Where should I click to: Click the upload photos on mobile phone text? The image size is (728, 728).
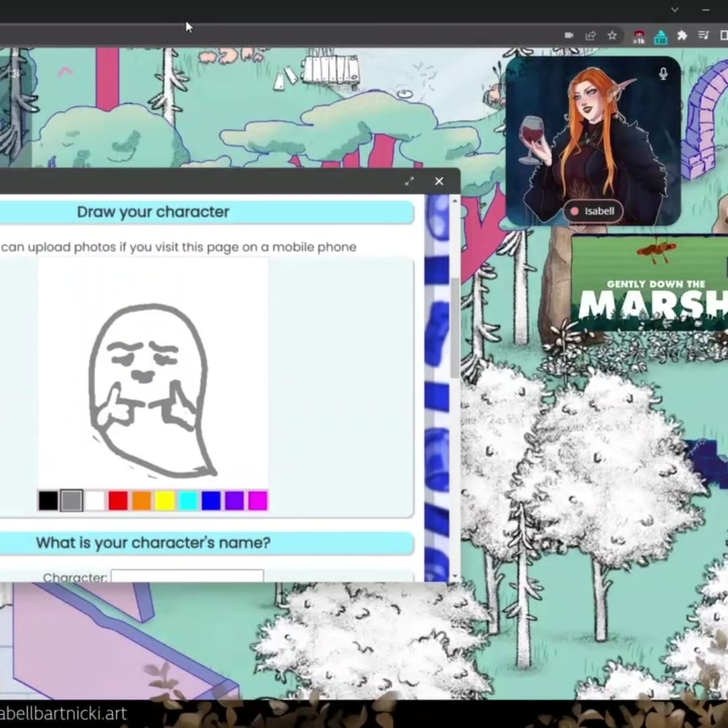click(179, 247)
